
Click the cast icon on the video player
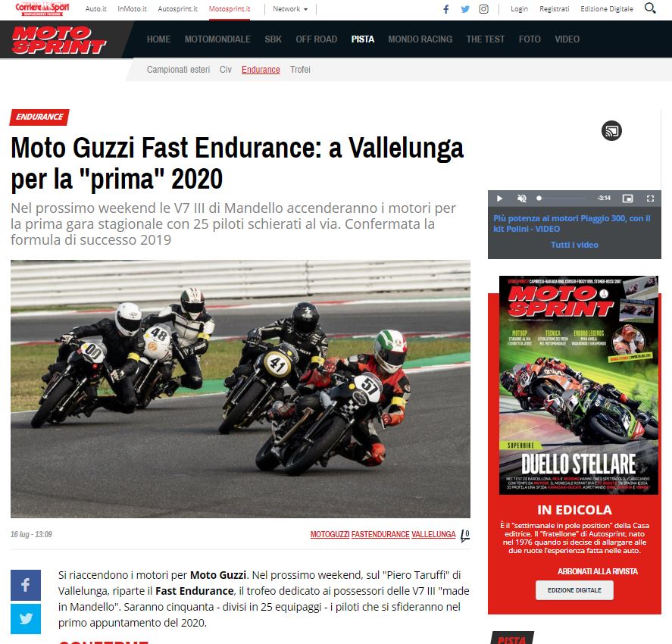click(x=611, y=130)
